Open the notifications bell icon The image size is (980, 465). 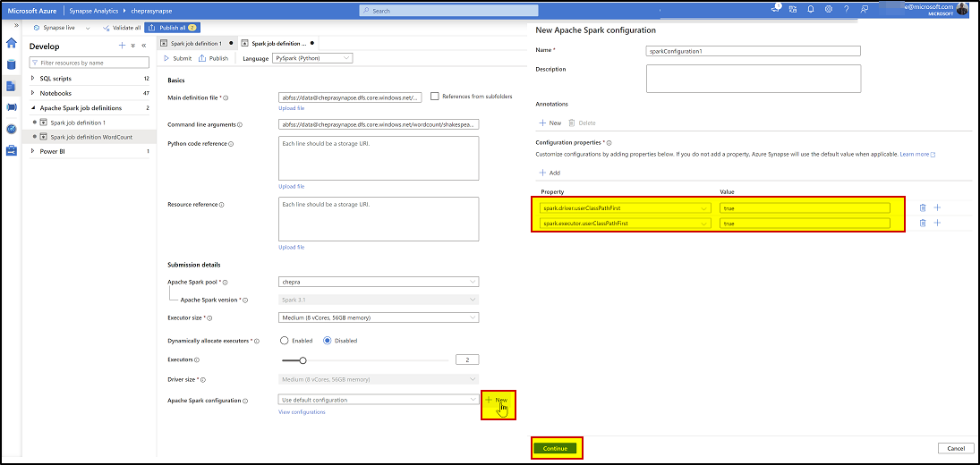click(x=811, y=9)
